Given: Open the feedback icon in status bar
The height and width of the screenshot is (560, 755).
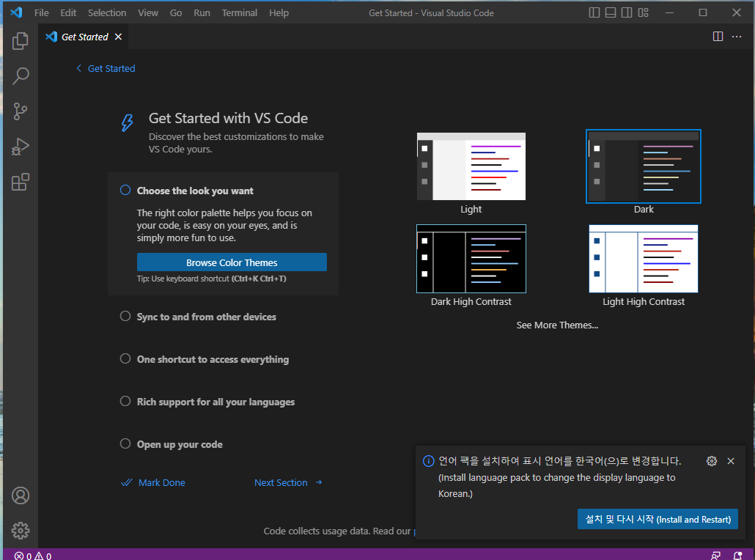Looking at the screenshot, I should click(715, 556).
